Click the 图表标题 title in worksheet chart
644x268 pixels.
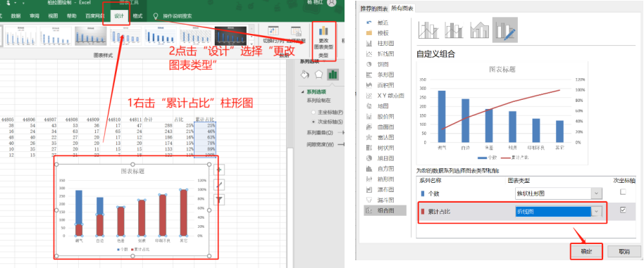pyautogui.click(x=132, y=172)
